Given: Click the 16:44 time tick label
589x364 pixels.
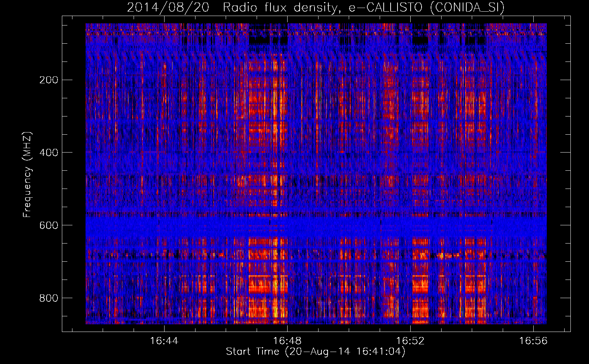Looking at the screenshot, I should click(x=164, y=341).
